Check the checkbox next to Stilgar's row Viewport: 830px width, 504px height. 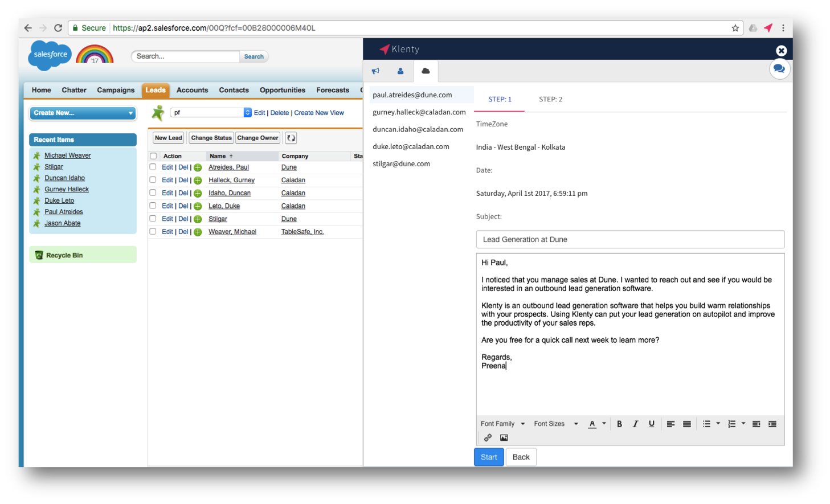click(x=153, y=219)
